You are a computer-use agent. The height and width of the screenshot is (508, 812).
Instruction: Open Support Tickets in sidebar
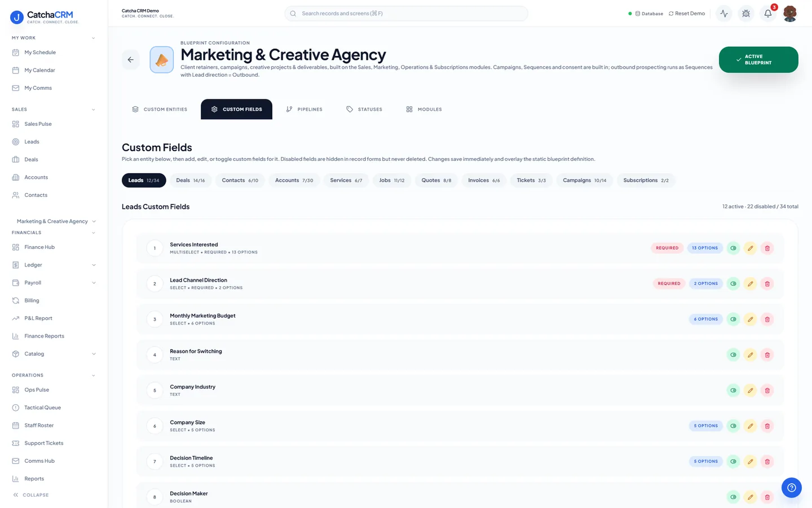43,443
